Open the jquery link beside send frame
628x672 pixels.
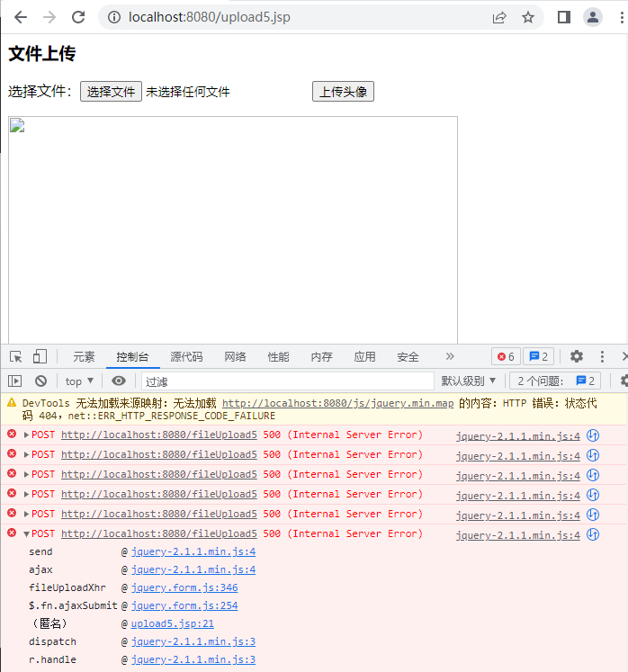[193, 551]
